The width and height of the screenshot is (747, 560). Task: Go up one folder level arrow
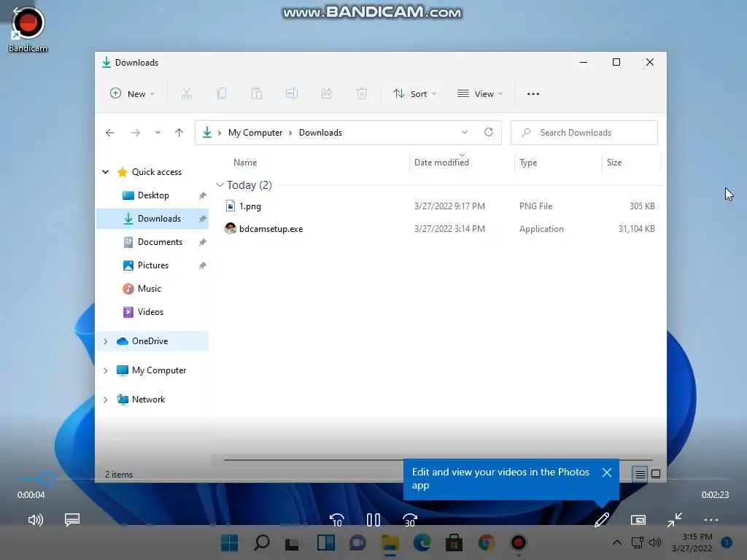(179, 133)
